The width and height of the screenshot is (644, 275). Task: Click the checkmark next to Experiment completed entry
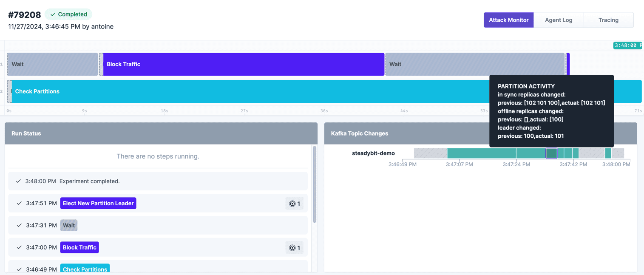pos(19,181)
